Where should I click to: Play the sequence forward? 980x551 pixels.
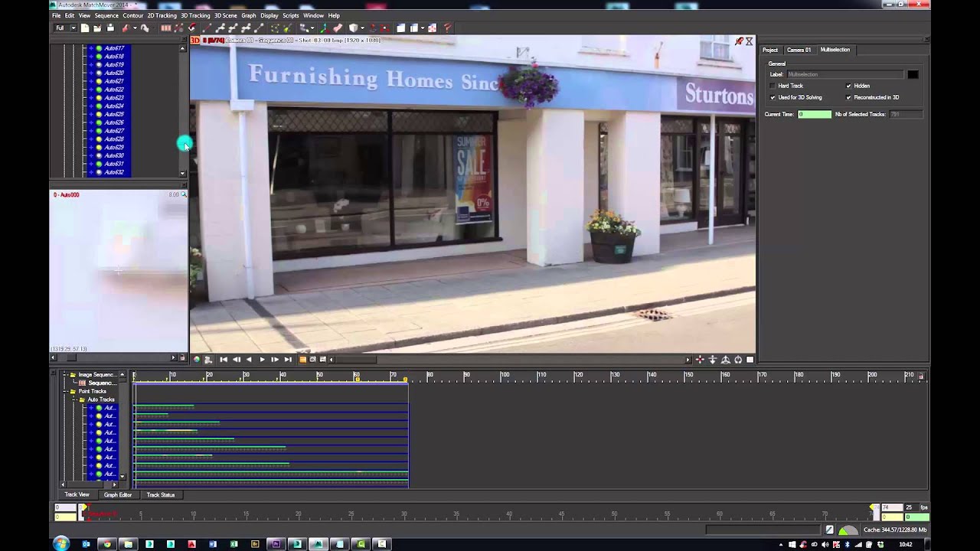pyautogui.click(x=262, y=360)
